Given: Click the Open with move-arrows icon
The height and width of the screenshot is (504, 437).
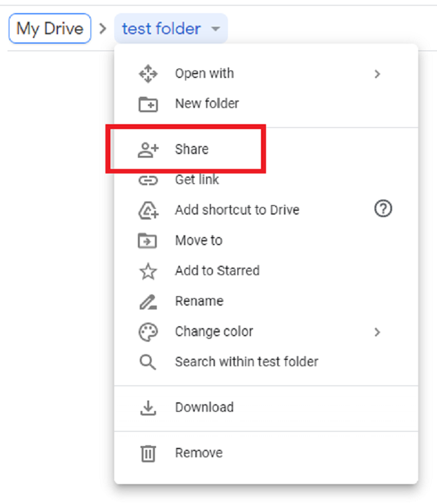Looking at the screenshot, I should [x=148, y=74].
